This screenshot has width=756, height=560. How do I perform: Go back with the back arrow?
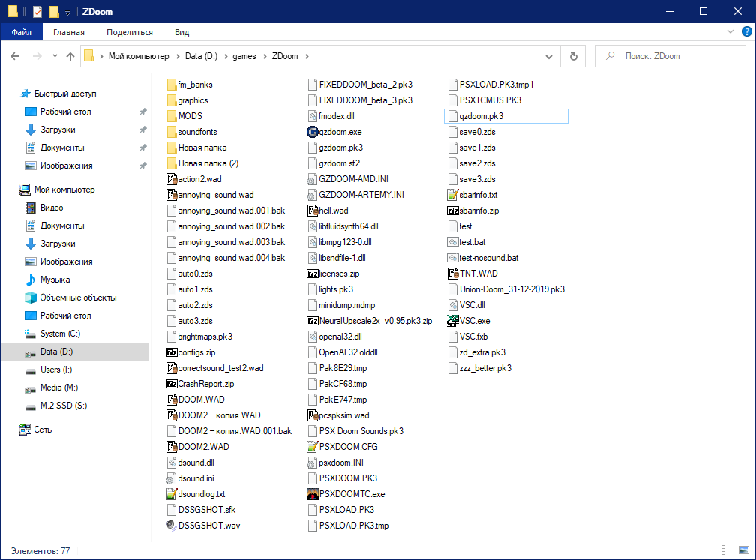(16, 56)
